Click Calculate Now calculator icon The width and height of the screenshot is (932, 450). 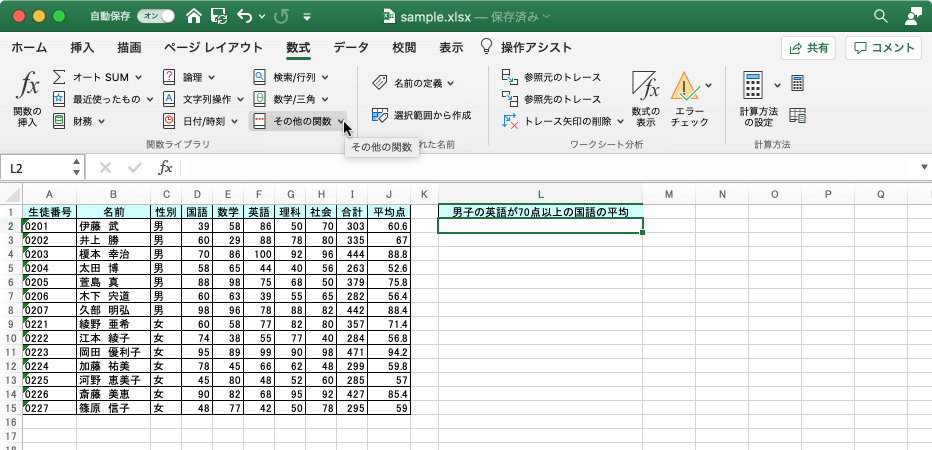pyautogui.click(x=797, y=83)
